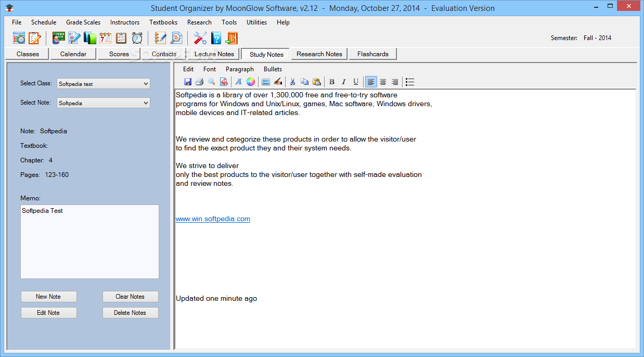Open the brown clipboard checklist icon
Image resolution: width=644 pixels, height=357 pixels.
point(121,38)
